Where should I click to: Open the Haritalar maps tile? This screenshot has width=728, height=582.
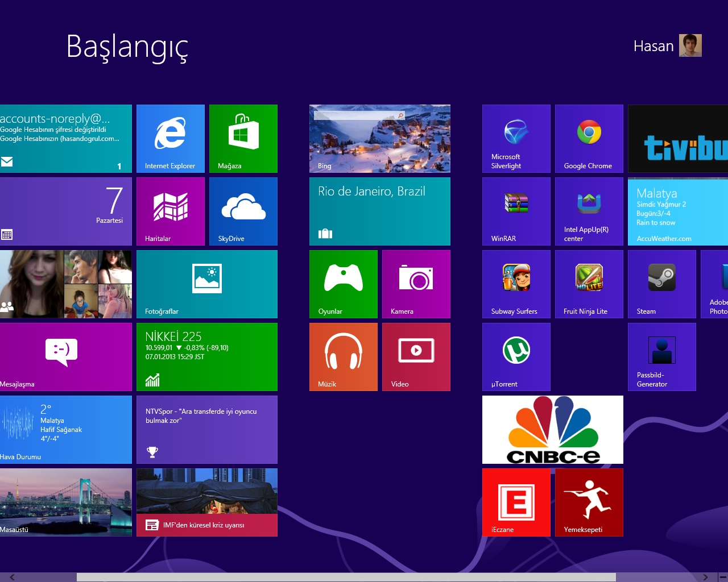171,211
